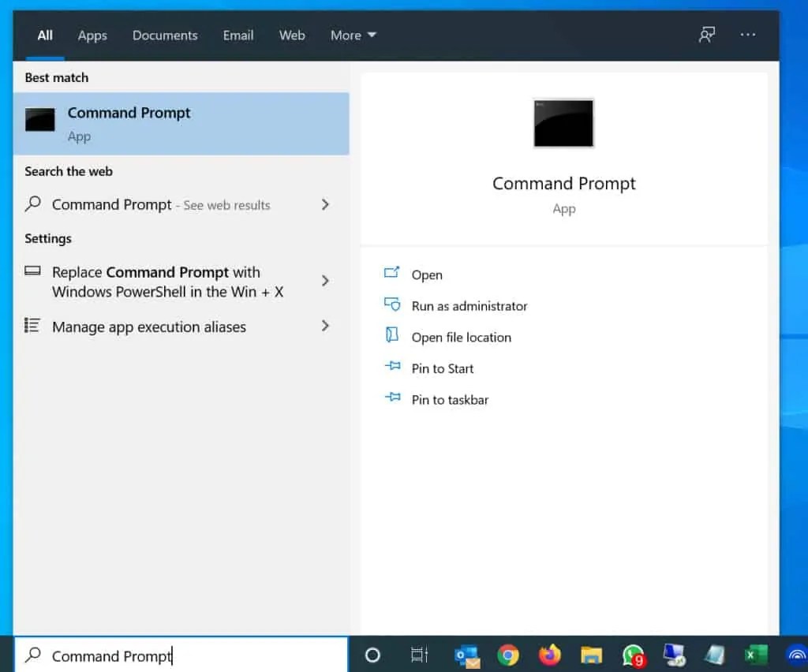The image size is (808, 672).
Task: Switch to the Documents search tab
Action: (x=164, y=35)
